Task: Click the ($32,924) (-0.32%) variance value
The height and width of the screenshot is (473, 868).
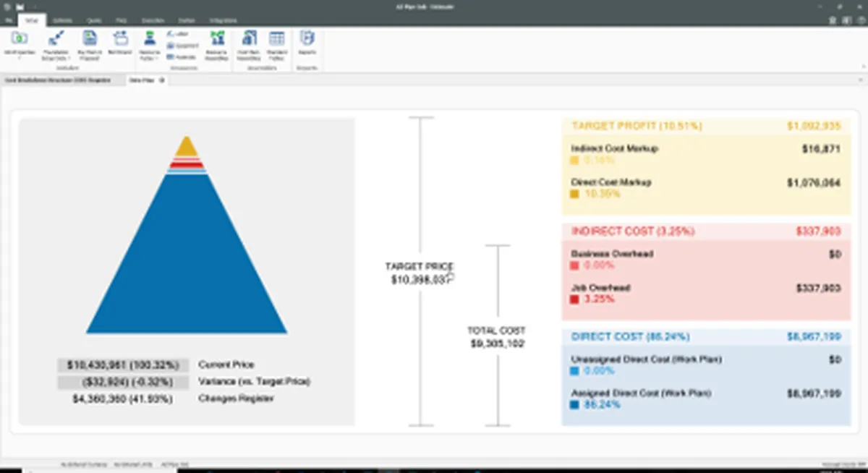Action: click(x=123, y=382)
